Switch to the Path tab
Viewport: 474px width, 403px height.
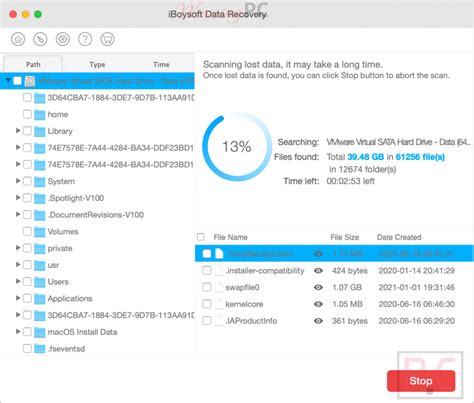33,64
